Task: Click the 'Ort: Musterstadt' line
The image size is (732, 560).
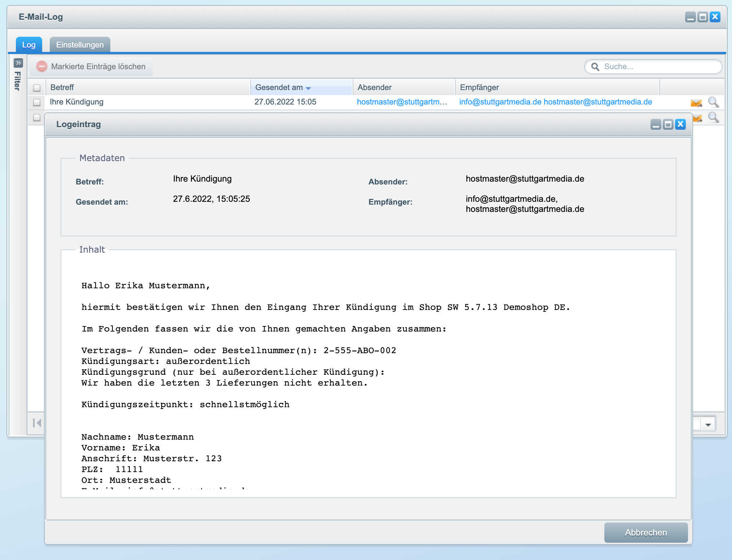Action: coord(126,480)
